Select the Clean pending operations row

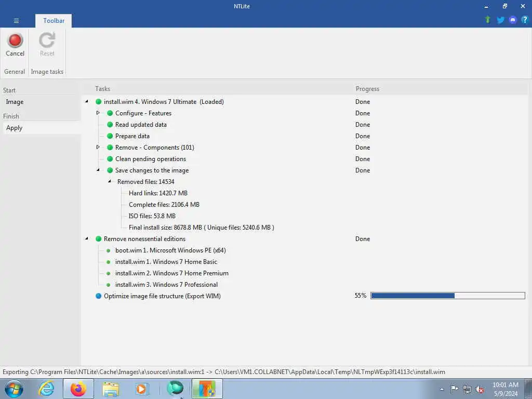tap(151, 159)
